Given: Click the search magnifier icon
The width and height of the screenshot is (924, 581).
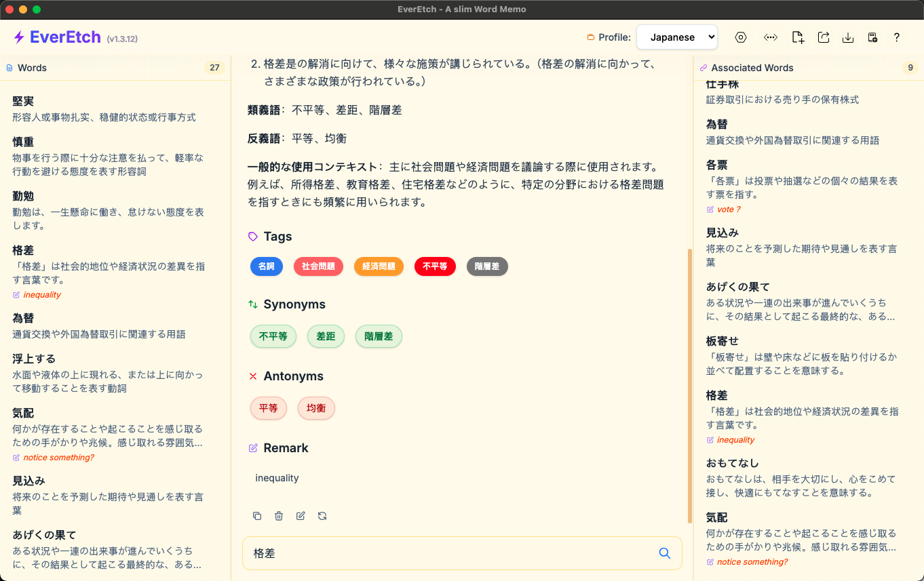Looking at the screenshot, I should (x=665, y=553).
